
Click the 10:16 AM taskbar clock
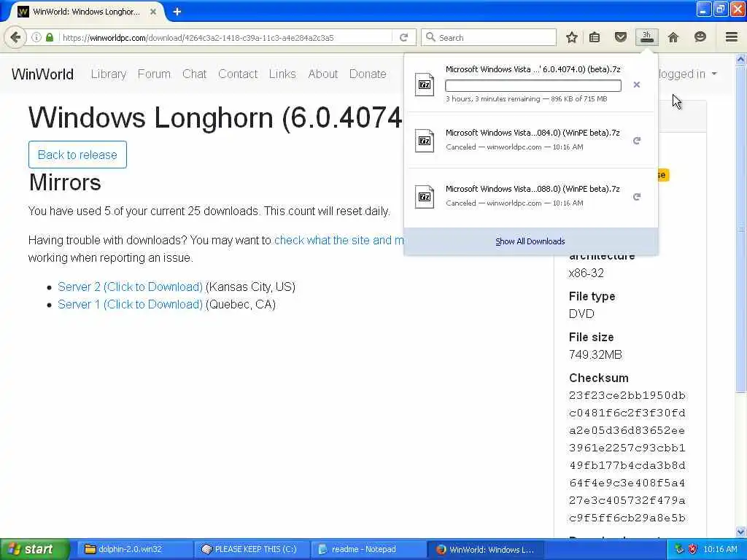[x=720, y=549]
